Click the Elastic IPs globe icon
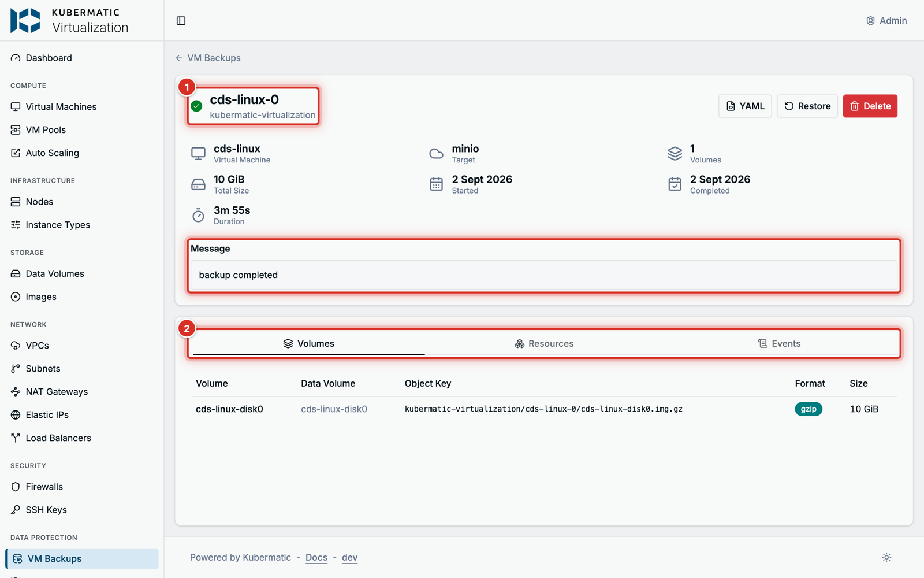The width and height of the screenshot is (924, 578). (x=16, y=414)
